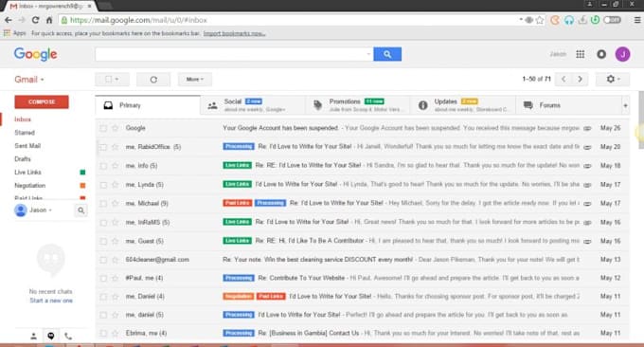Open Sent Mail folder
The height and width of the screenshot is (347, 644).
click(27, 146)
